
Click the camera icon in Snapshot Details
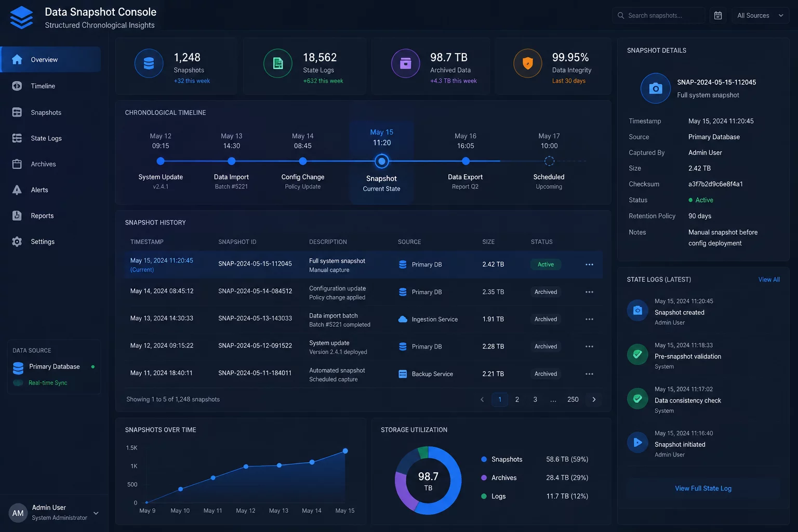[656, 88]
